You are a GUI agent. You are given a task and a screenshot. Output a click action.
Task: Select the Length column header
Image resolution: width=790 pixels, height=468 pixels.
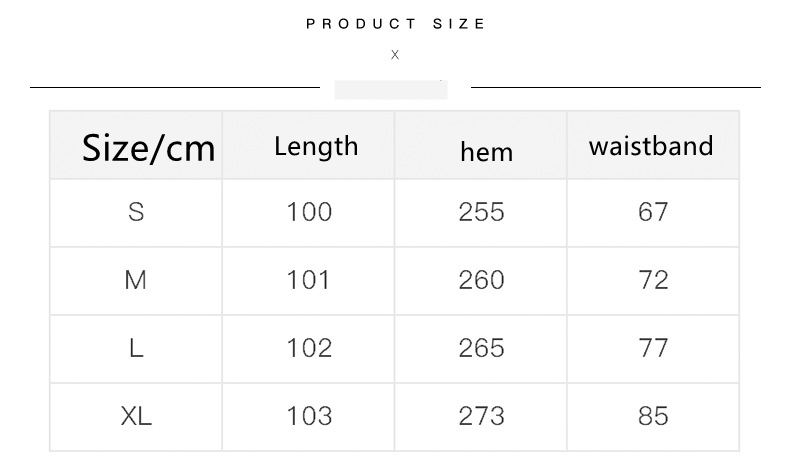tap(316, 146)
